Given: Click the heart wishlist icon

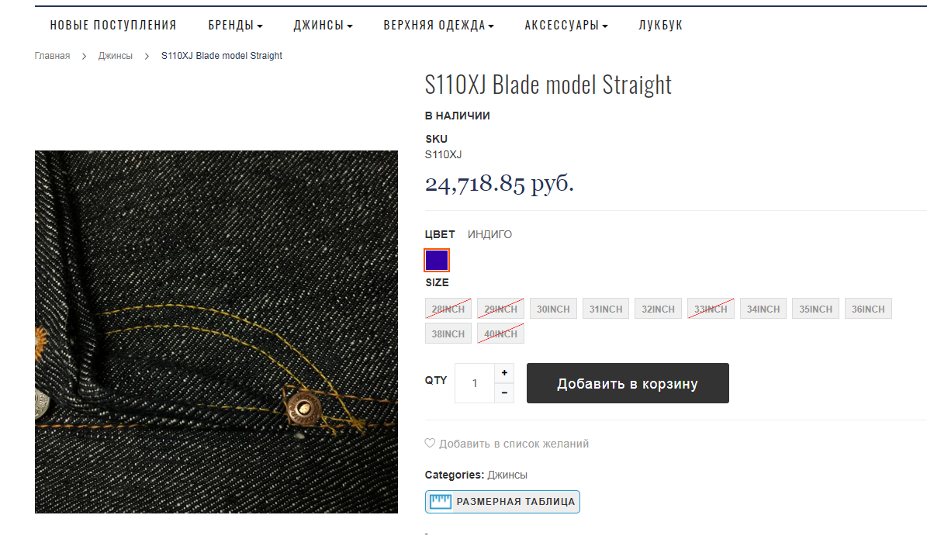Looking at the screenshot, I should 430,443.
